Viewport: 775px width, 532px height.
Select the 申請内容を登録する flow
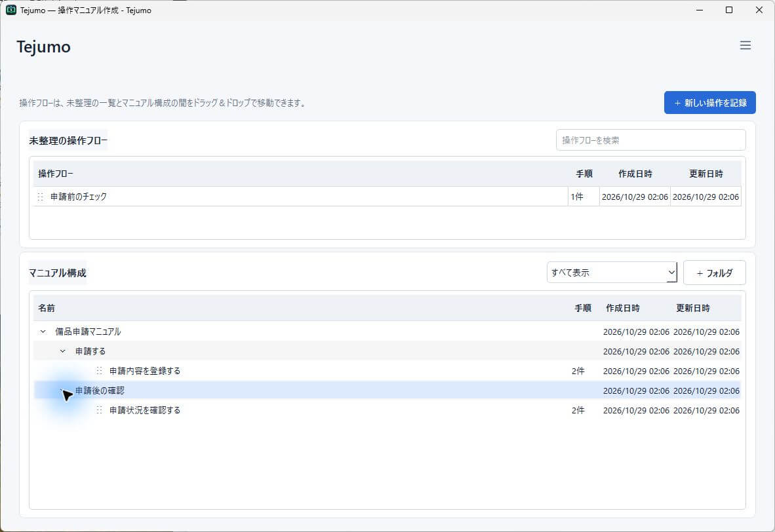(x=145, y=371)
